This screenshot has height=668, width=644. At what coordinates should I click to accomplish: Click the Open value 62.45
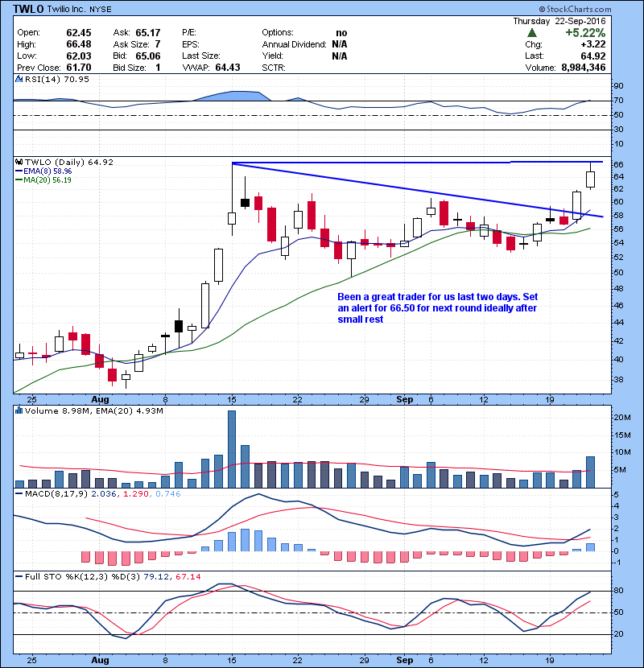click(79, 33)
